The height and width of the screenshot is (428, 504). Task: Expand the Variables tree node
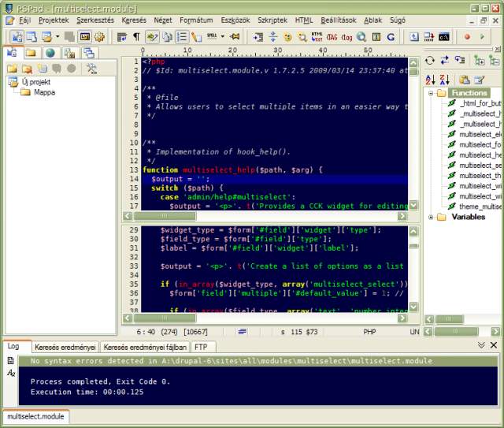[431, 218]
